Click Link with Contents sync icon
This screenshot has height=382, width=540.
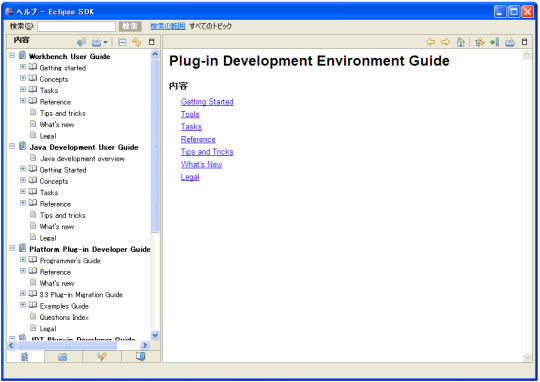tap(137, 42)
